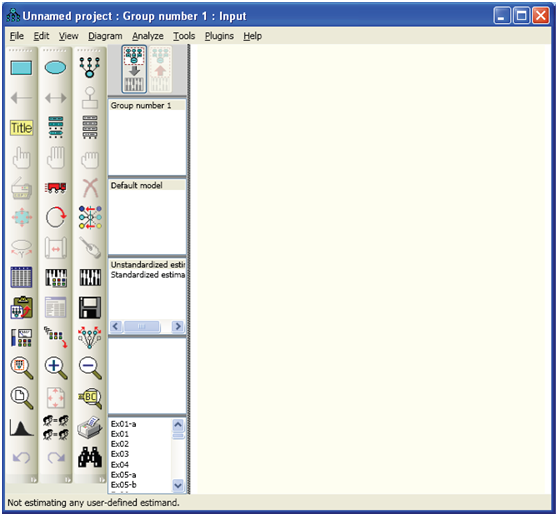Viewport: 558px width, 516px height.
Task: Click left arrow of estimates horizontal scrollbar
Action: point(116,326)
